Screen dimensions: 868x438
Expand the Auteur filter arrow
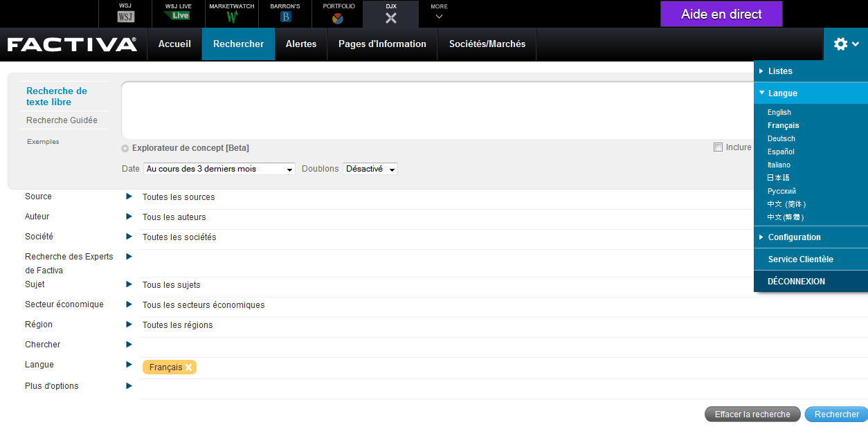[129, 217]
